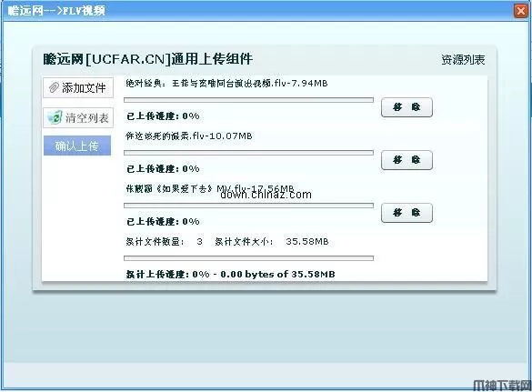The height and width of the screenshot is (392, 532).
Task: Click the total size value 35.58MB
Action: click(x=307, y=242)
